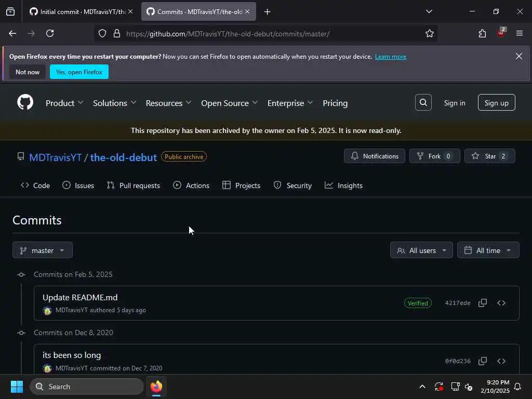
Task: Expand the Product menu
Action: click(x=64, y=103)
